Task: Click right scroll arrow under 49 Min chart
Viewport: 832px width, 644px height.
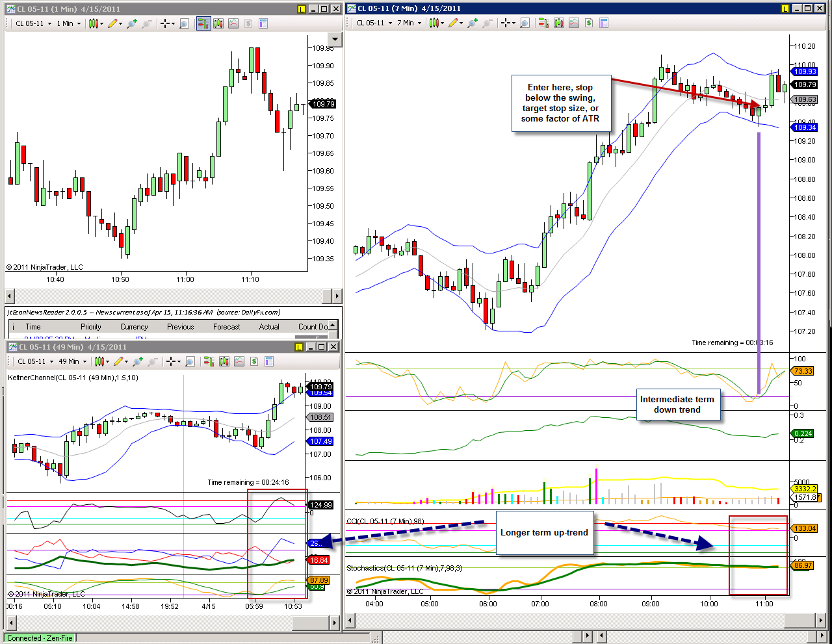Action: (x=335, y=623)
